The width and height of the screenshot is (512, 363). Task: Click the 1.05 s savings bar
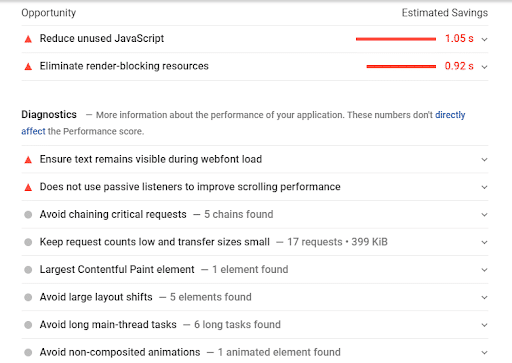click(396, 39)
